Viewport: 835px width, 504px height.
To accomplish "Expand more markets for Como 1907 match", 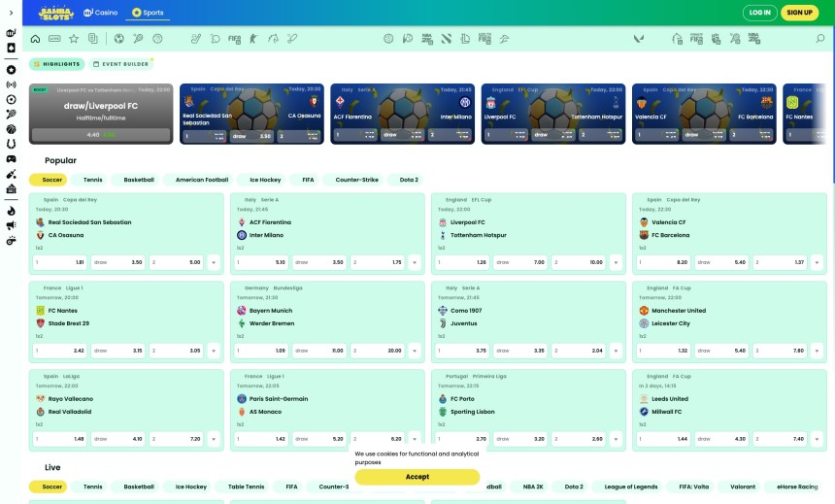I will tap(616, 351).
